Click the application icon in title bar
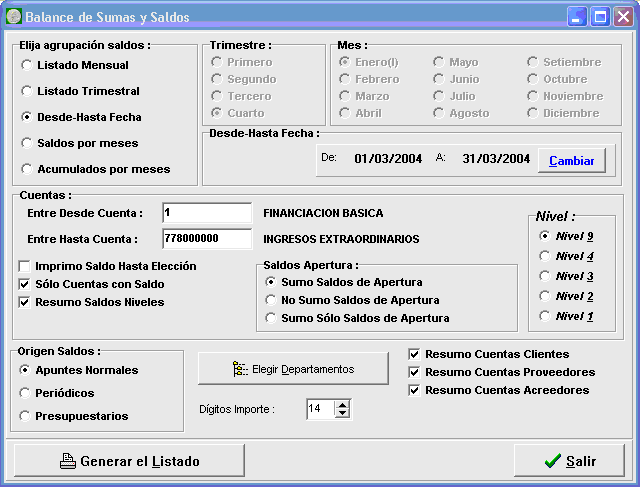Viewport: 640px width, 487px height. [13, 16]
